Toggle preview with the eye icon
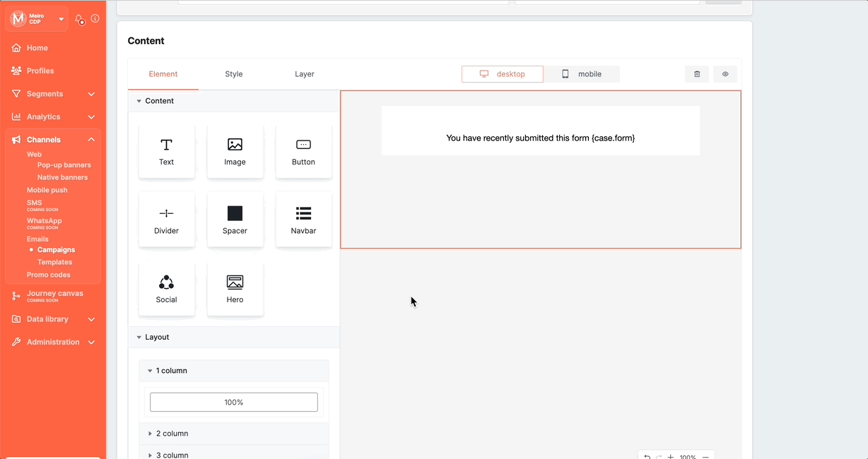This screenshot has width=868, height=459. (725, 74)
